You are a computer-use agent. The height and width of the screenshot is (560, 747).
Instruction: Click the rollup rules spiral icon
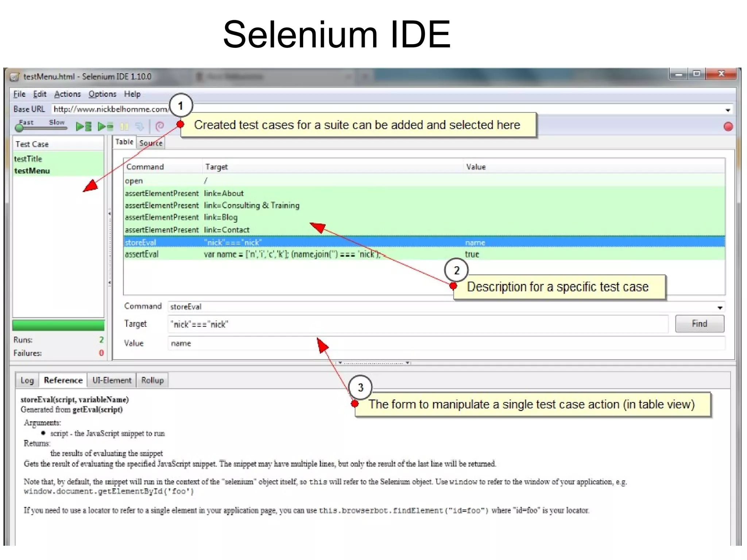point(159,127)
